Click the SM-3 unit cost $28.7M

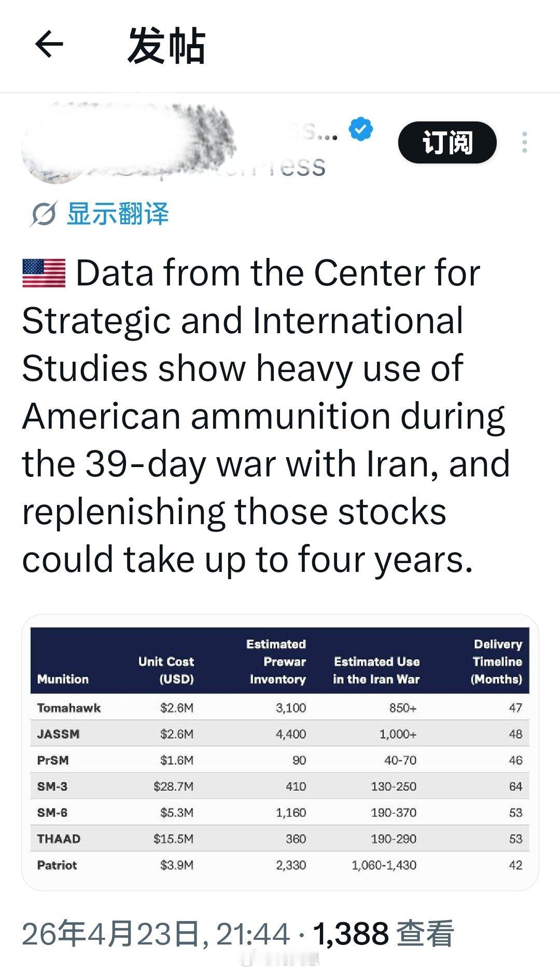[173, 786]
